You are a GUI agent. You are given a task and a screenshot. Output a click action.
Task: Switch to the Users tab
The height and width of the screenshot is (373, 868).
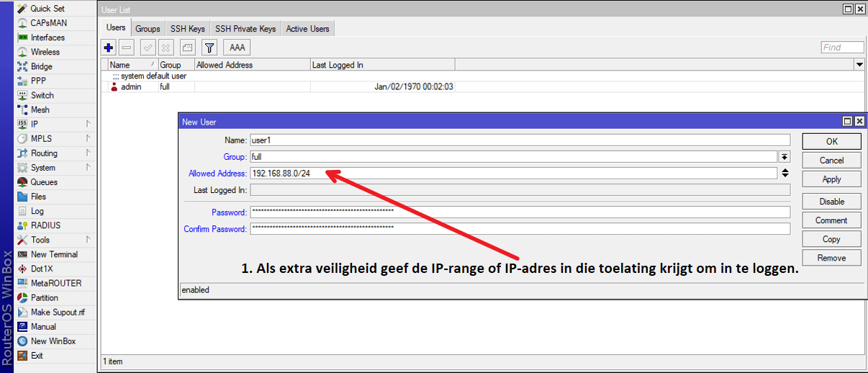116,28
